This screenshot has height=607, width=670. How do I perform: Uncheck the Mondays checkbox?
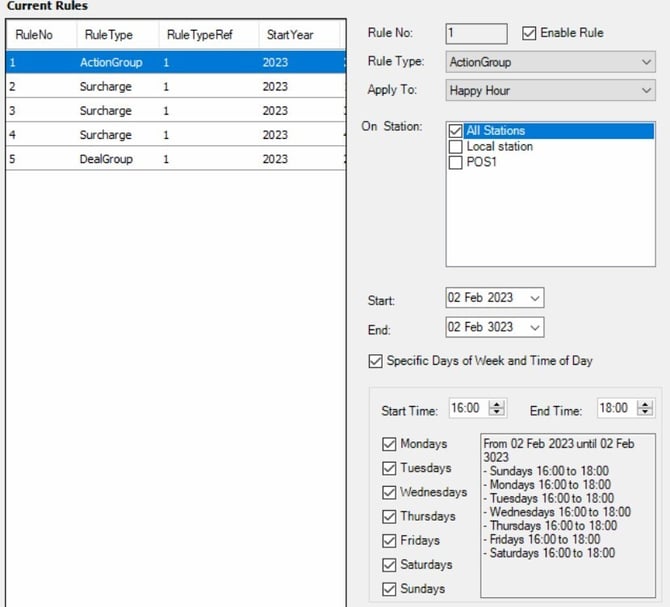[x=389, y=444]
